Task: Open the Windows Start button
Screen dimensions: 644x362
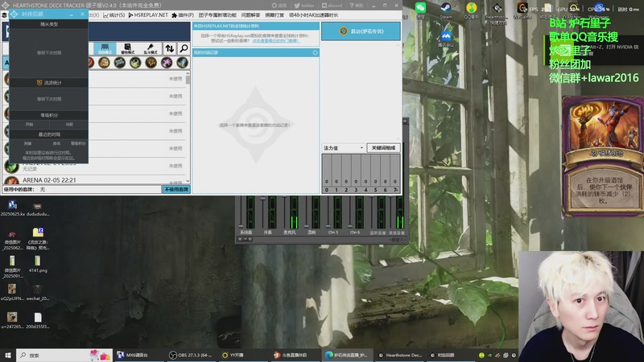Action: (8, 355)
